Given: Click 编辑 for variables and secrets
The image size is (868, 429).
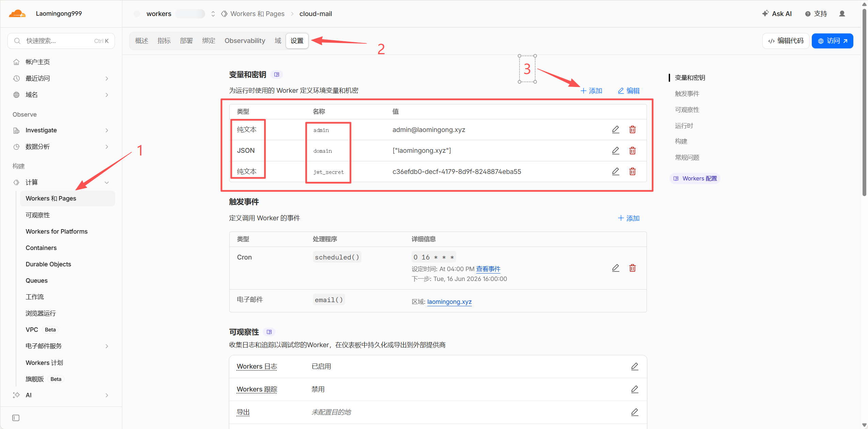Looking at the screenshot, I should (x=629, y=91).
